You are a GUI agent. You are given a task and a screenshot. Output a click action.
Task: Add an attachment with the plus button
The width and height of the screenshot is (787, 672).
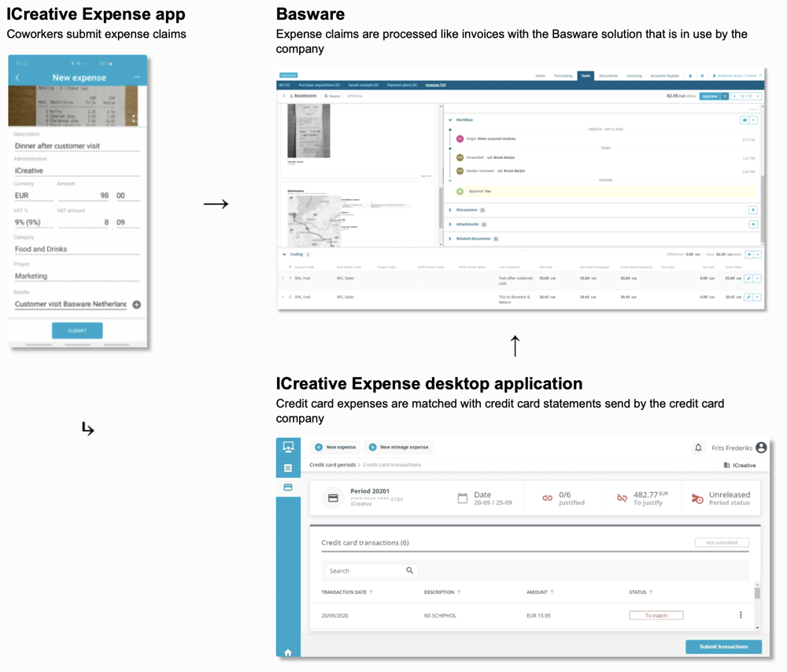[x=753, y=224]
